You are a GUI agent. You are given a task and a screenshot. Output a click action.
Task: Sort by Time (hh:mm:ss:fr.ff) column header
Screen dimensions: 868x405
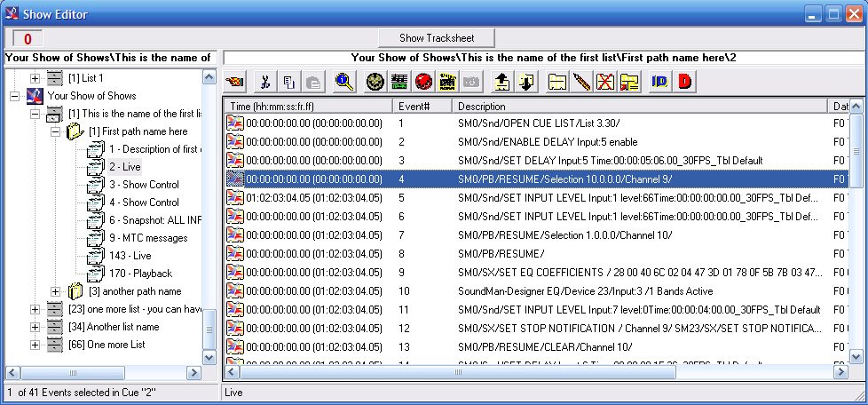point(308,107)
